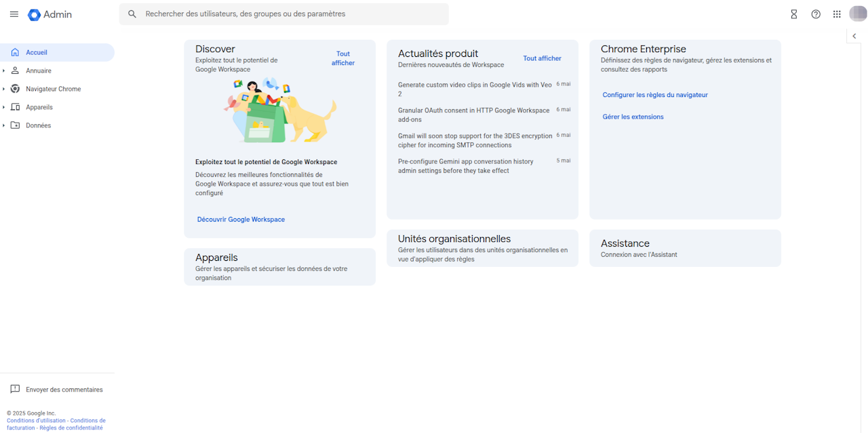Image resolution: width=868 pixels, height=433 pixels.
Task: Click Tout afficher in Discover card
Action: tap(343, 58)
